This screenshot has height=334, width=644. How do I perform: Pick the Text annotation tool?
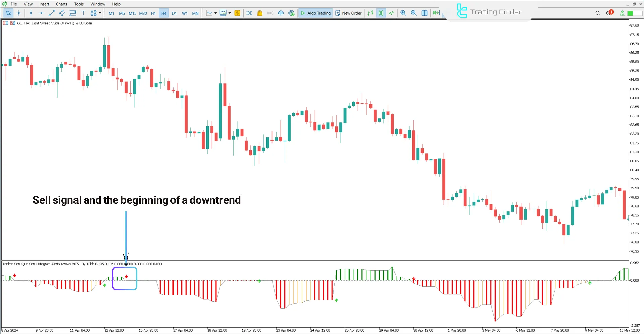(x=83, y=13)
